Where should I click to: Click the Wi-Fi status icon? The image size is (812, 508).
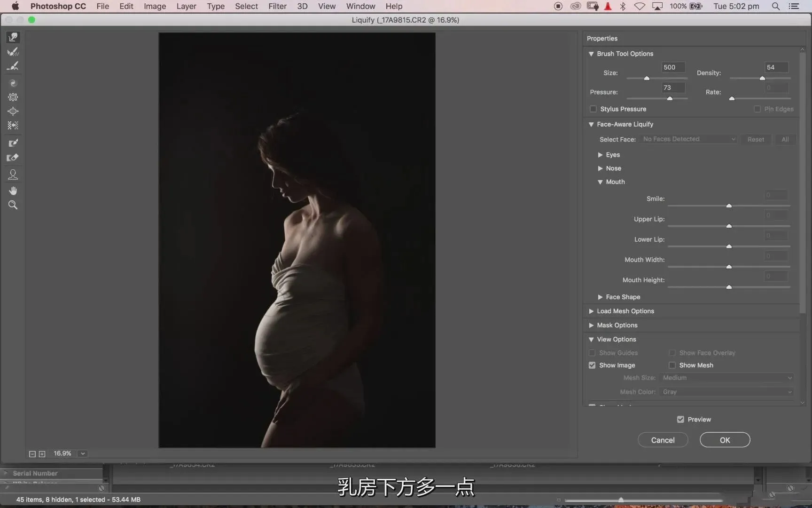coord(640,6)
